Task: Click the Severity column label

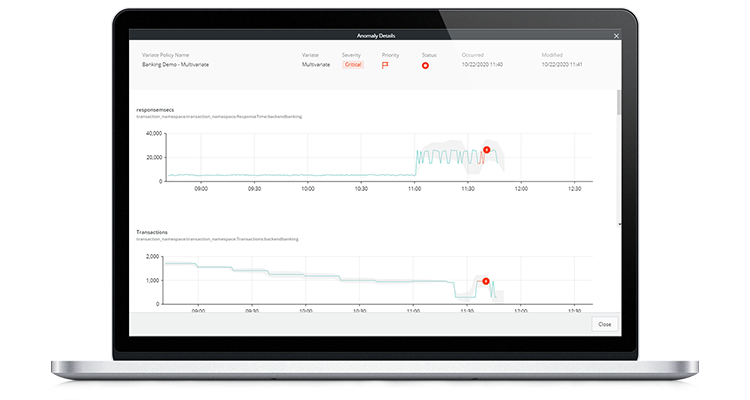Action: tap(351, 55)
